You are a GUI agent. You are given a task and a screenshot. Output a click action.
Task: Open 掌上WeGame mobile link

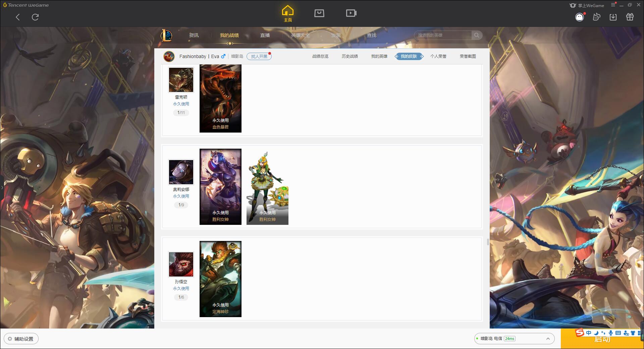pyautogui.click(x=587, y=5)
